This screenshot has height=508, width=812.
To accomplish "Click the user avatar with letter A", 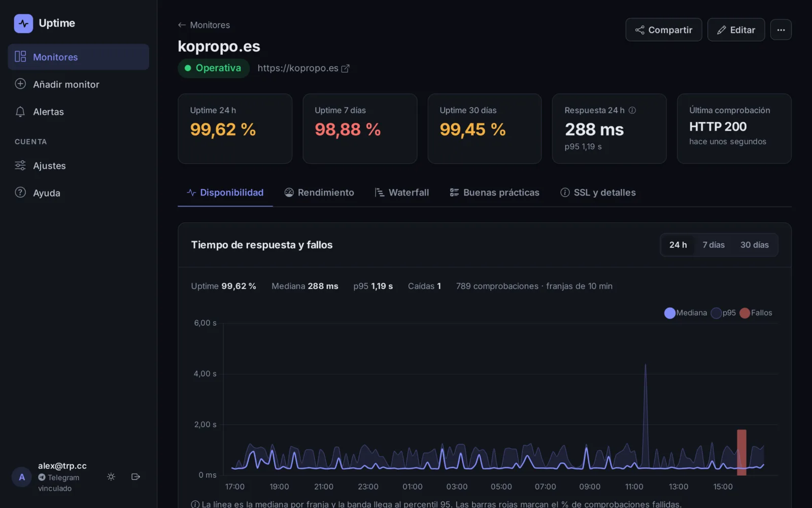I will (x=22, y=477).
